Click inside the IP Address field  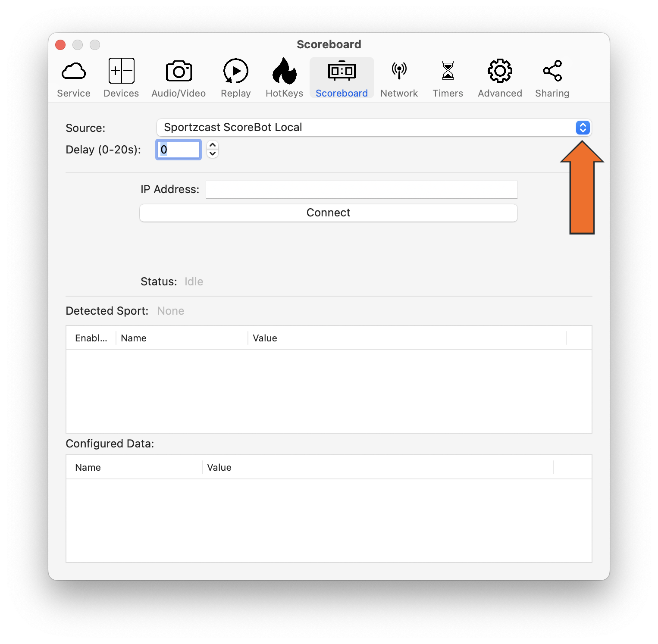point(361,189)
